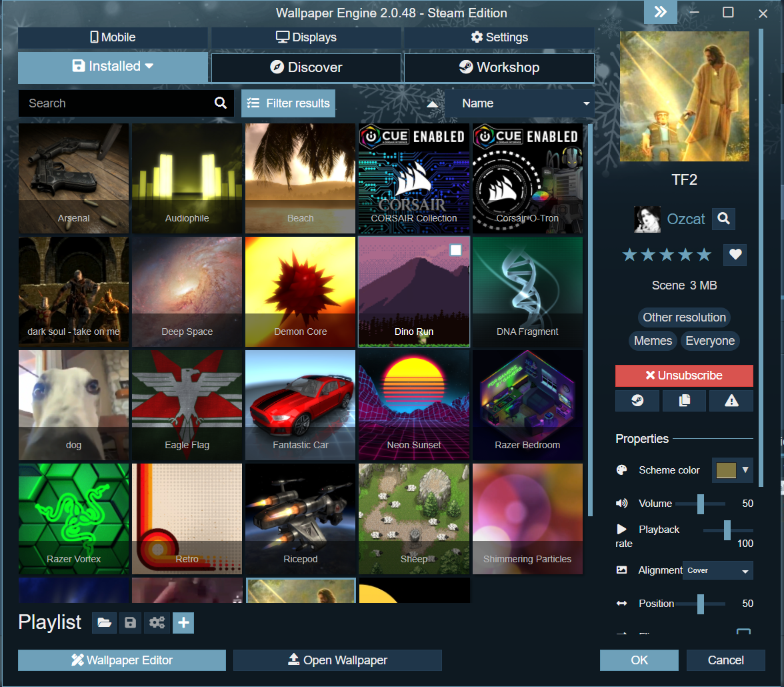Open the Installed tab dropdown arrow
784x687 pixels.
(x=149, y=65)
